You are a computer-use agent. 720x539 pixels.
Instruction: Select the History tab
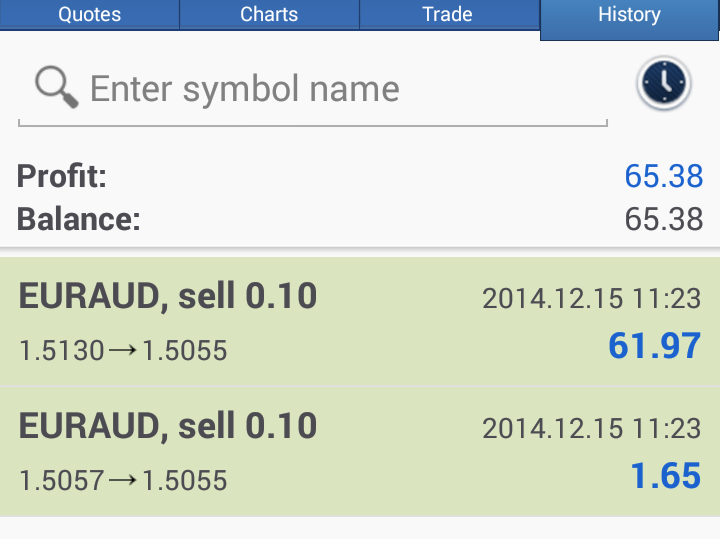(630, 19)
